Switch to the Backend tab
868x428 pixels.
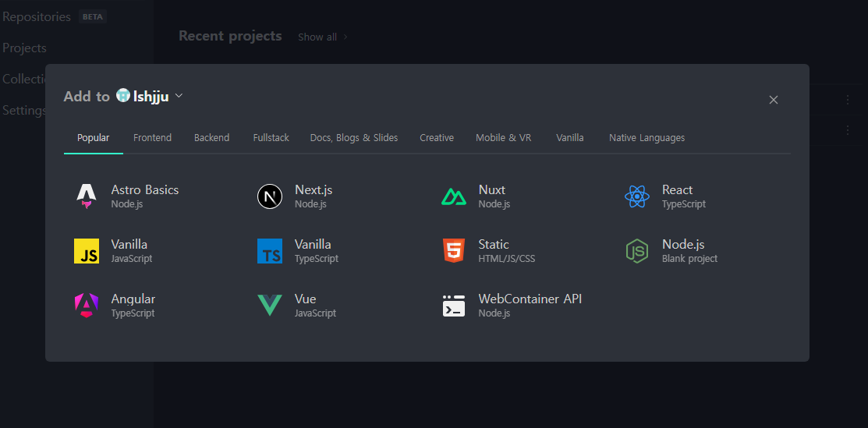(211, 138)
